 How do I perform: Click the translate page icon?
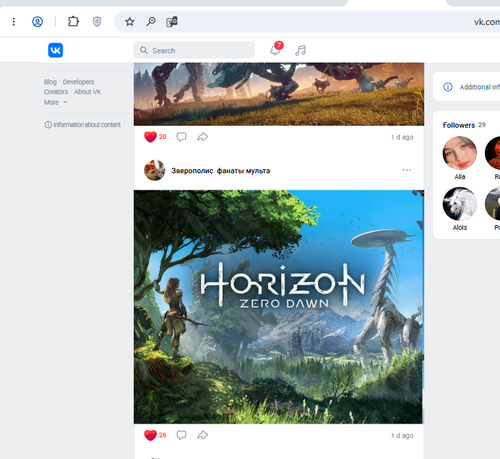[172, 22]
